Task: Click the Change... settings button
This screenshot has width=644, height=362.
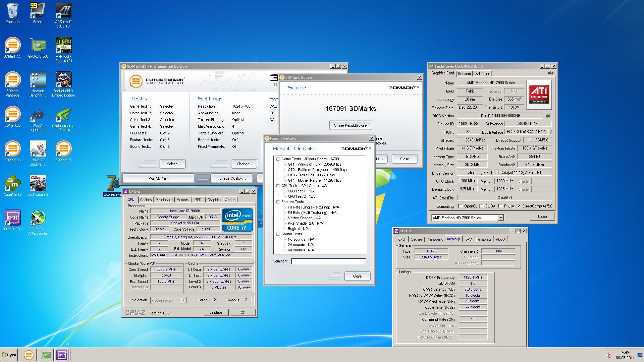Action: point(245,164)
